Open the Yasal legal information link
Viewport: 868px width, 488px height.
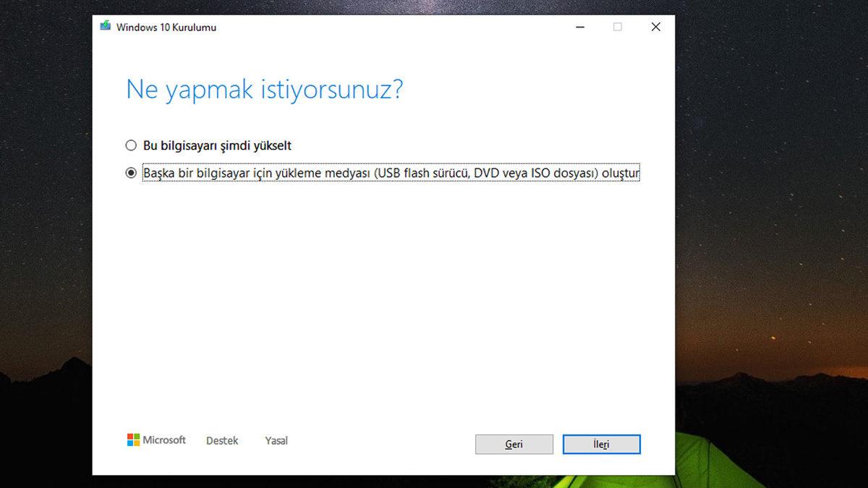click(x=276, y=440)
